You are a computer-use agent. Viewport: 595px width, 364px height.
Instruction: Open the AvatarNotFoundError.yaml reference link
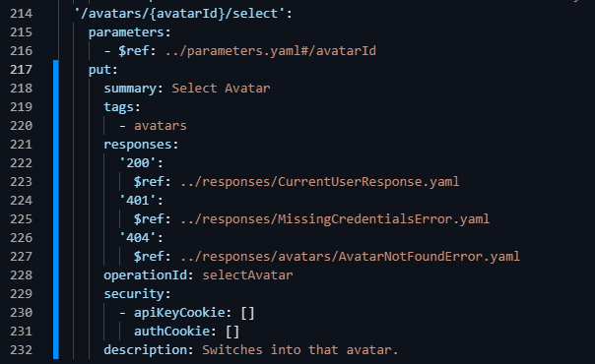click(350, 257)
